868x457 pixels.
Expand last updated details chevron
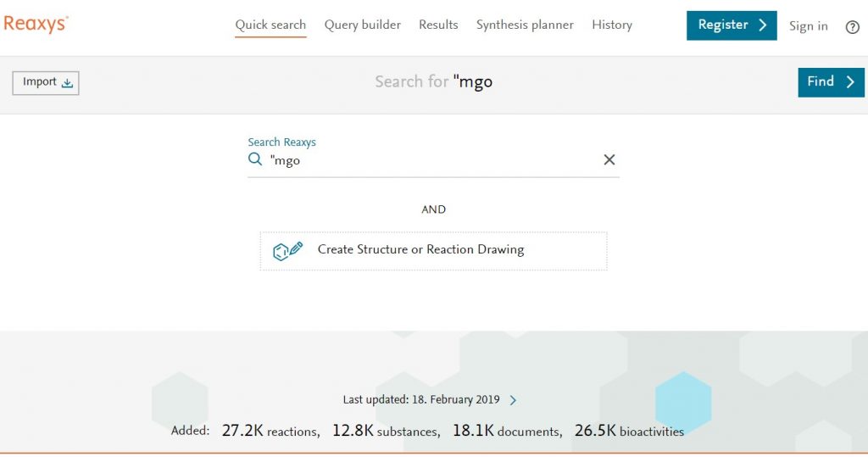pyautogui.click(x=513, y=400)
